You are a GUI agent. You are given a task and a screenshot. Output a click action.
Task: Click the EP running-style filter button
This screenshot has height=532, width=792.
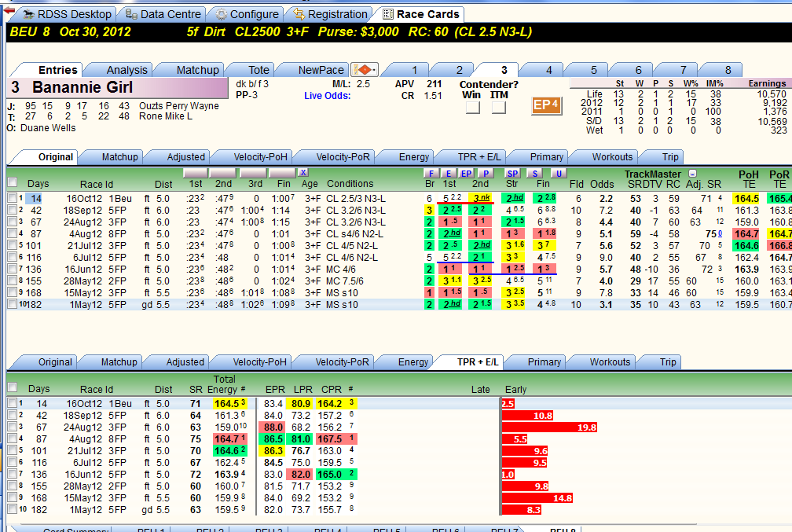coord(466,174)
